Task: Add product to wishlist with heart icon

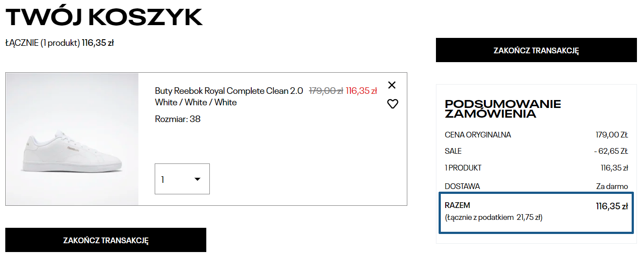Action: pyautogui.click(x=392, y=104)
